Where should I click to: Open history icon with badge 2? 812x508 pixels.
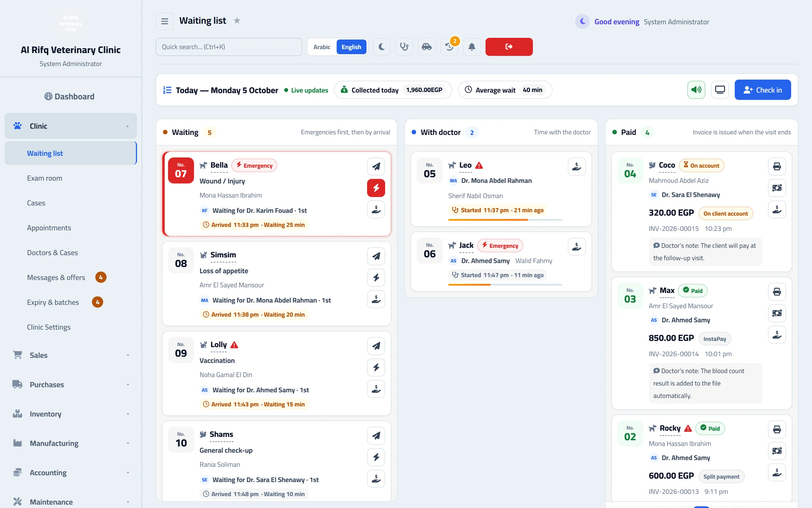(449, 47)
